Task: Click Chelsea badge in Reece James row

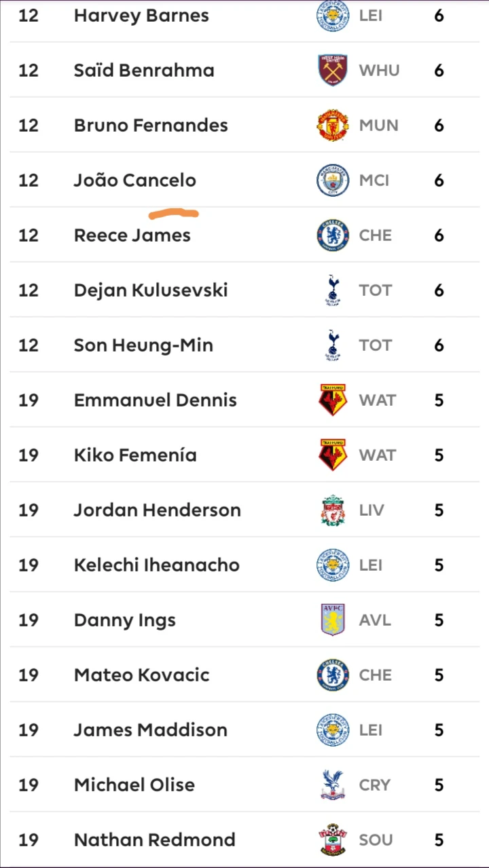Action: click(333, 235)
